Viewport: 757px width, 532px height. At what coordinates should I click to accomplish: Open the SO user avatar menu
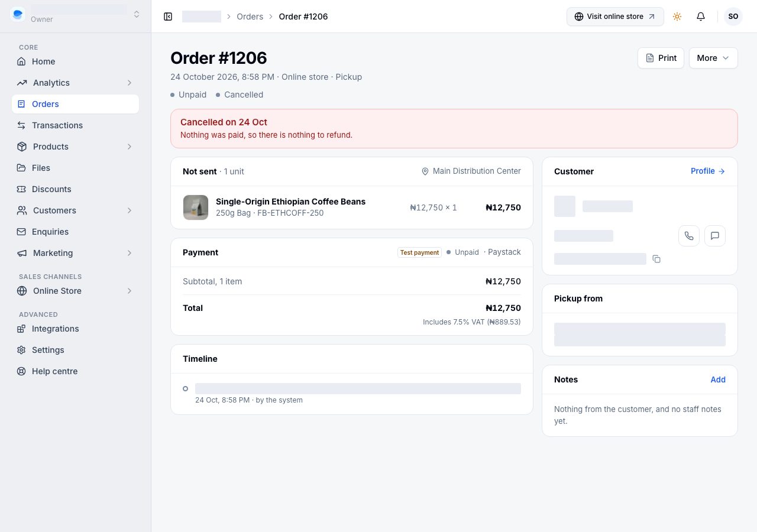[x=733, y=17]
